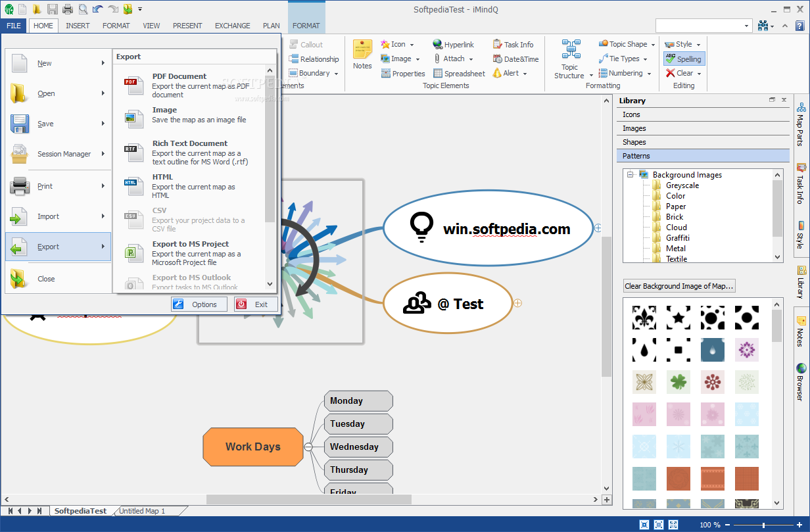The image size is (810, 532).
Task: Click the Task Info ribbon button
Action: click(x=513, y=45)
